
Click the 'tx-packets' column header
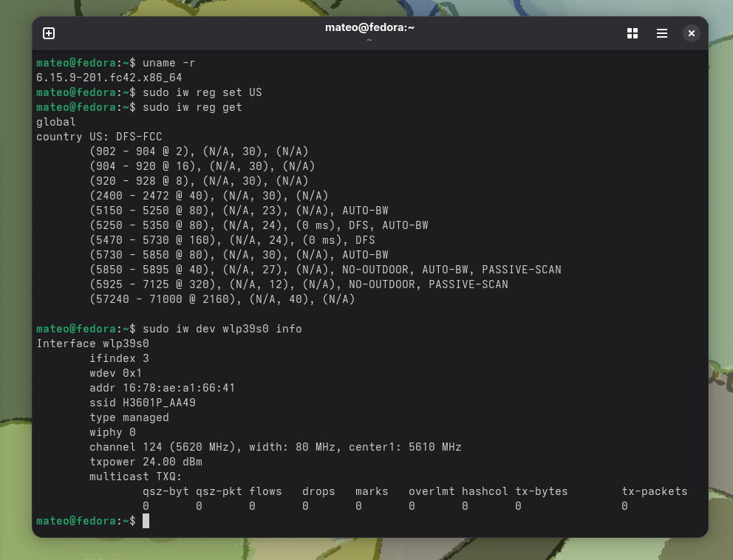pos(654,492)
